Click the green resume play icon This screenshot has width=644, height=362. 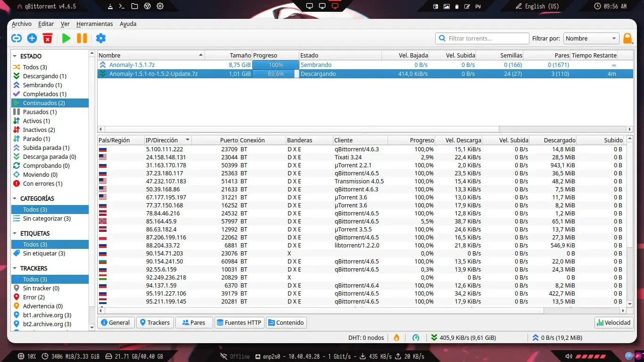point(66,39)
